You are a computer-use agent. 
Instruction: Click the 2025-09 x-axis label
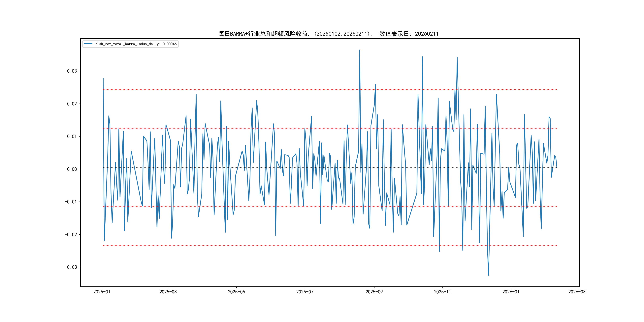point(374,292)
